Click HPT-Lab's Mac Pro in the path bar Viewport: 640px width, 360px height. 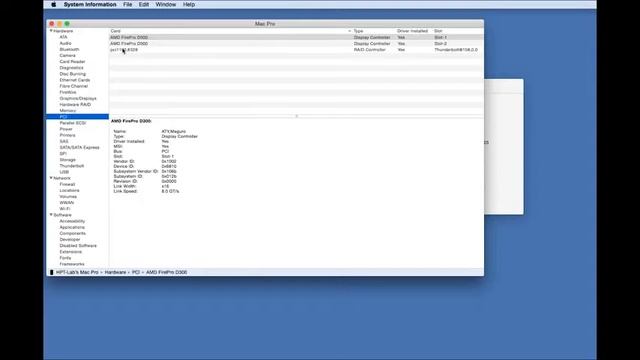click(x=77, y=272)
